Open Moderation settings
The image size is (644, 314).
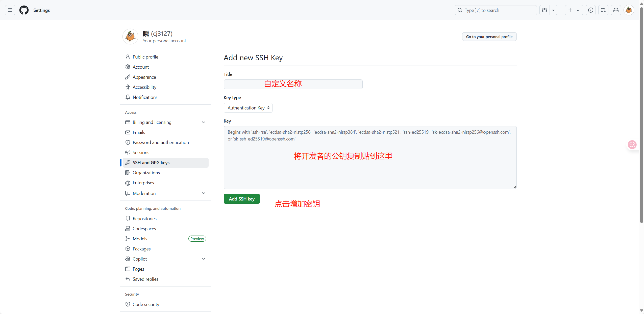coord(166,193)
